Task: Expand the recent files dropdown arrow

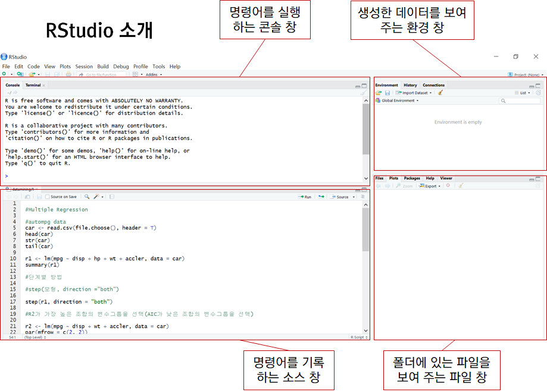Action: point(38,74)
